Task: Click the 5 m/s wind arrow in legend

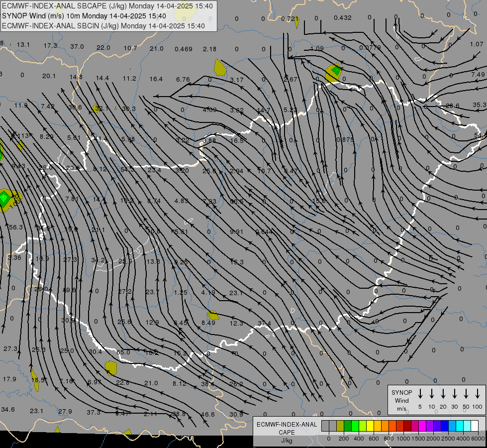Action: click(420, 394)
